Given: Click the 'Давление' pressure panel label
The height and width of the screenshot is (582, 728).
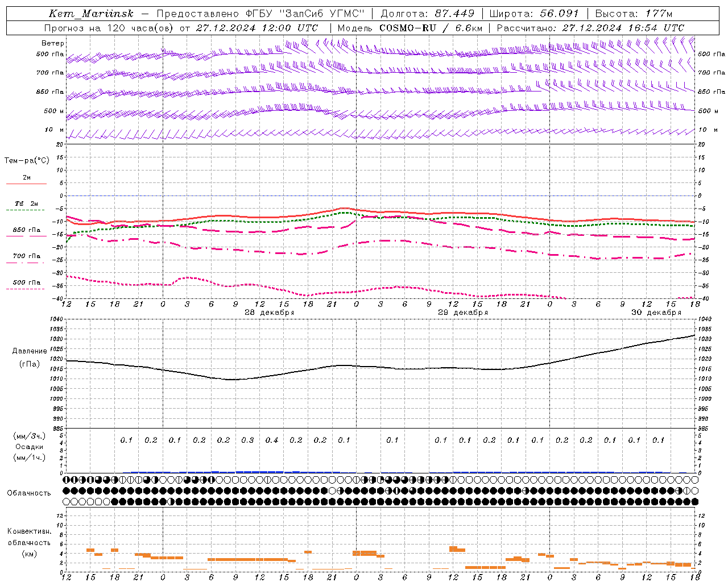Looking at the screenshot, I should [x=30, y=351].
